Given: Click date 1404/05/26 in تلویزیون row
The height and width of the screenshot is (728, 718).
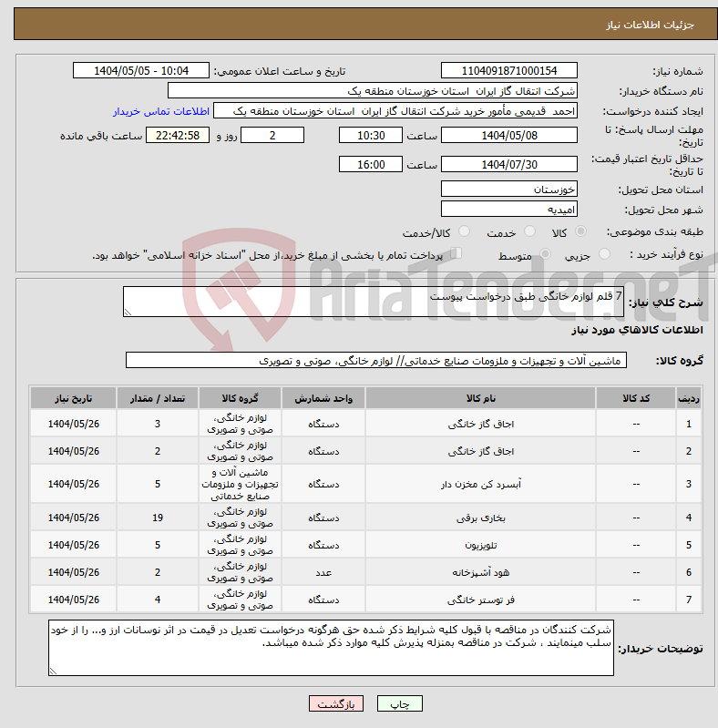Looking at the screenshot, I should (x=74, y=545).
